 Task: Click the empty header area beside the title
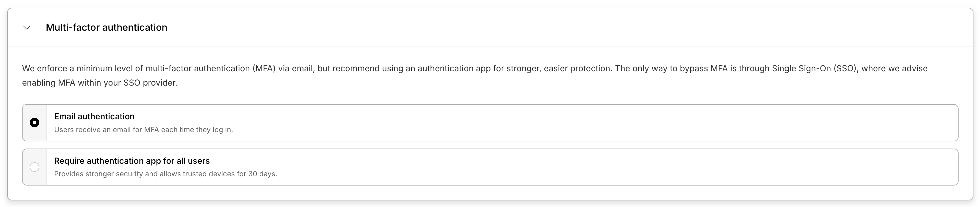pos(533,27)
